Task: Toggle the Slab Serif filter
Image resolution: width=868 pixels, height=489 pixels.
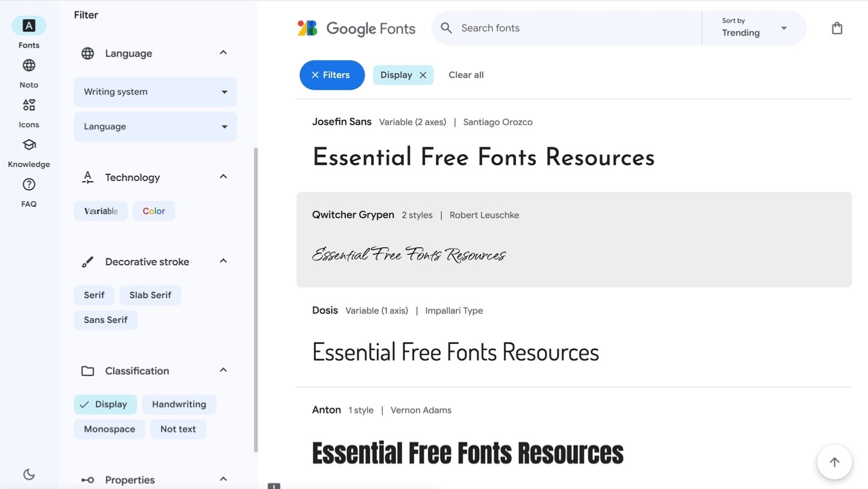Action: point(150,295)
